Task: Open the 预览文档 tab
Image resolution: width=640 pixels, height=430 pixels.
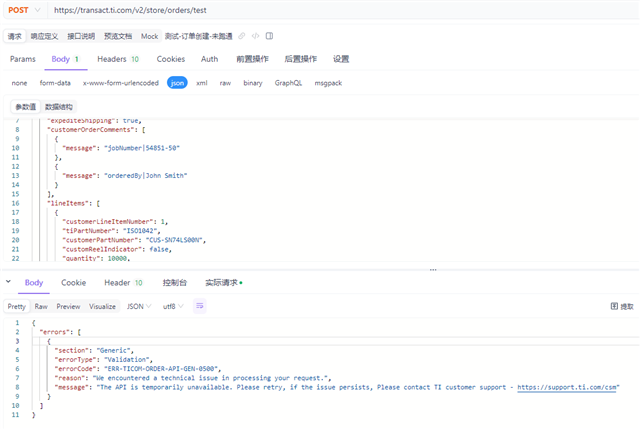Action: click(x=118, y=36)
